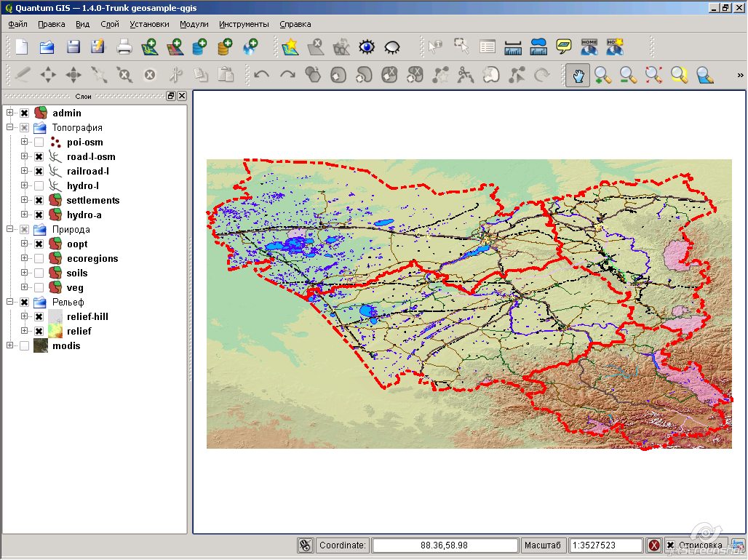Create a new project with the blank page icon
The width and height of the screenshot is (748, 560).
tap(22, 47)
